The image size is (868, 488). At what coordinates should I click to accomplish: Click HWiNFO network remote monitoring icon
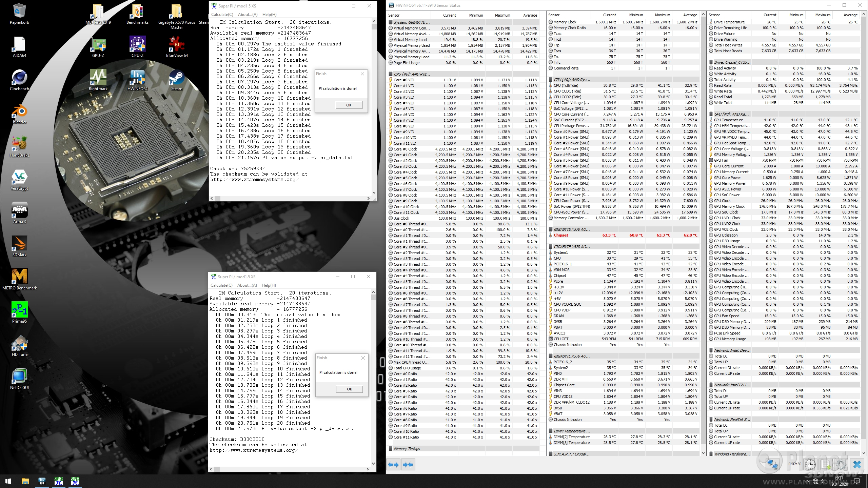pos(772,464)
